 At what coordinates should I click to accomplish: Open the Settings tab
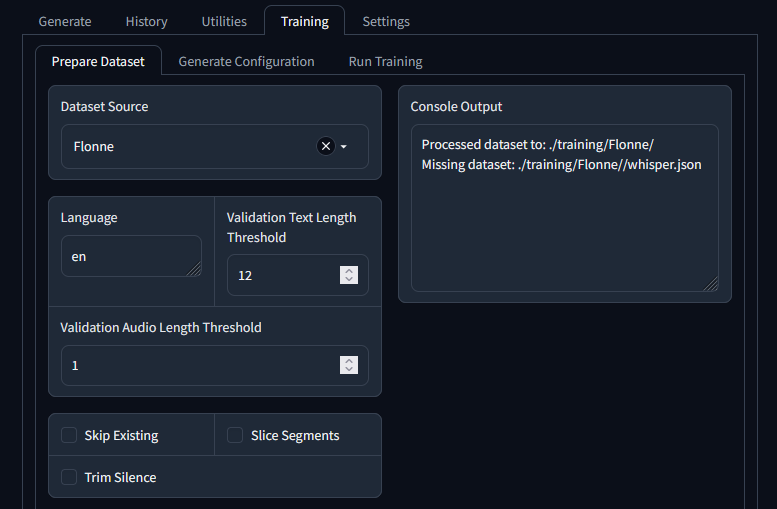386,22
